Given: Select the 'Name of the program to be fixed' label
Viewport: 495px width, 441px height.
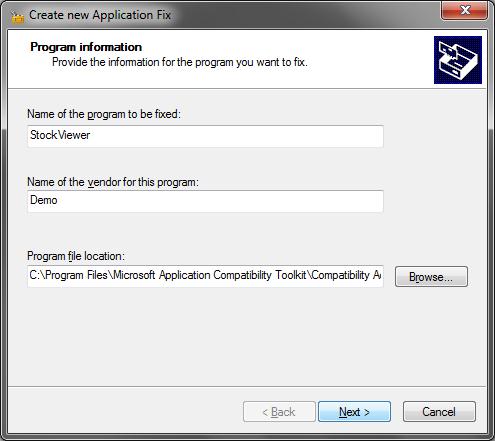Looking at the screenshot, I should pos(104,114).
